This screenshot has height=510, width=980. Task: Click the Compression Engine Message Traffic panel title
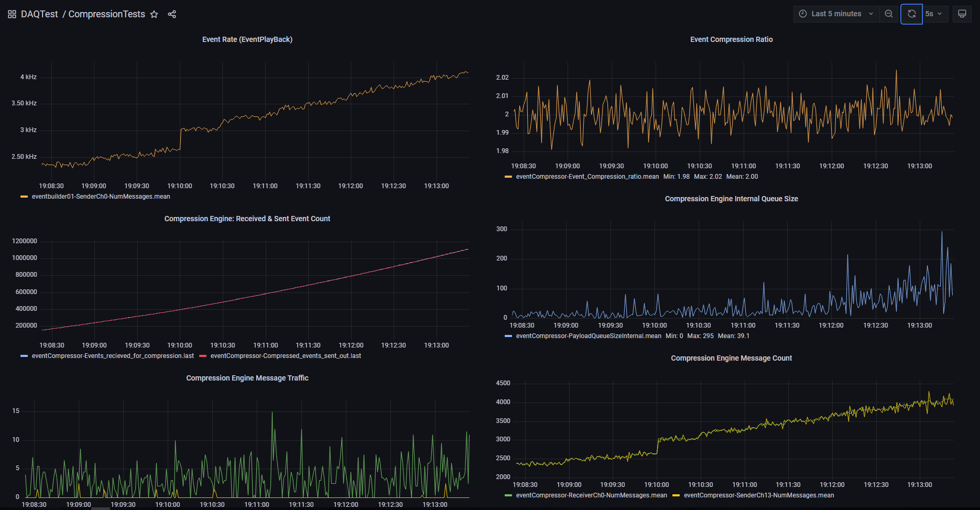pyautogui.click(x=247, y=378)
